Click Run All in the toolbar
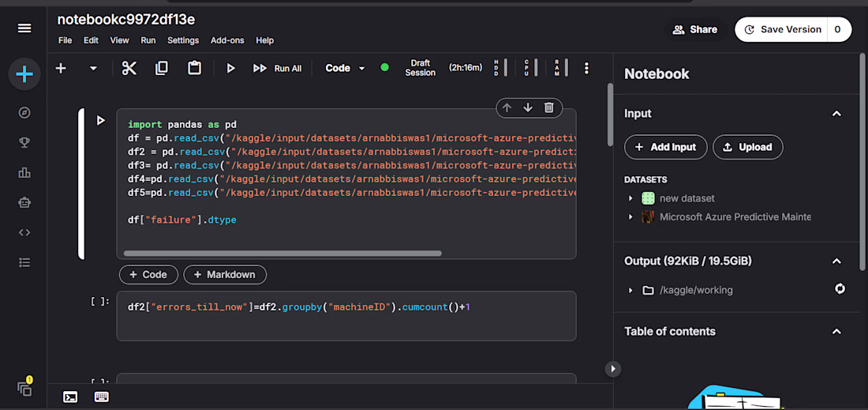The width and height of the screenshot is (868, 410). 277,68
